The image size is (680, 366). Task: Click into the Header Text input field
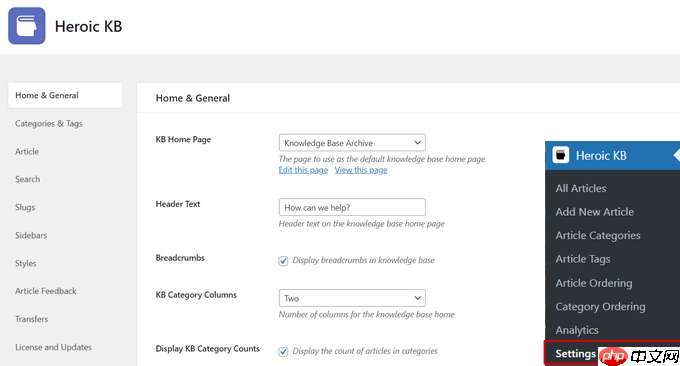point(352,207)
